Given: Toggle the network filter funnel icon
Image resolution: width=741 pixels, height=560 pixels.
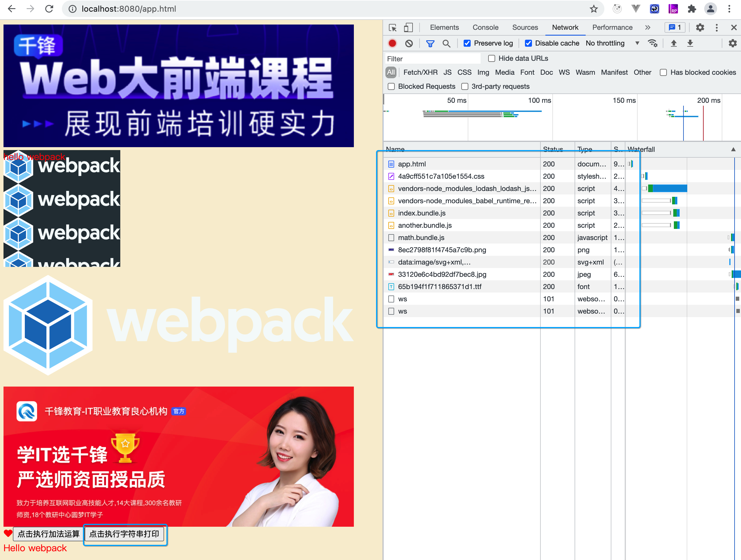Looking at the screenshot, I should [430, 43].
